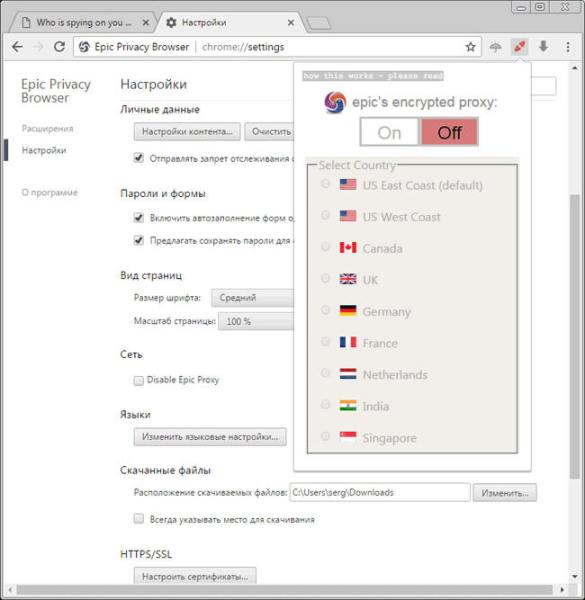
Task: Bookmark page with the star icon
Action: [x=470, y=47]
